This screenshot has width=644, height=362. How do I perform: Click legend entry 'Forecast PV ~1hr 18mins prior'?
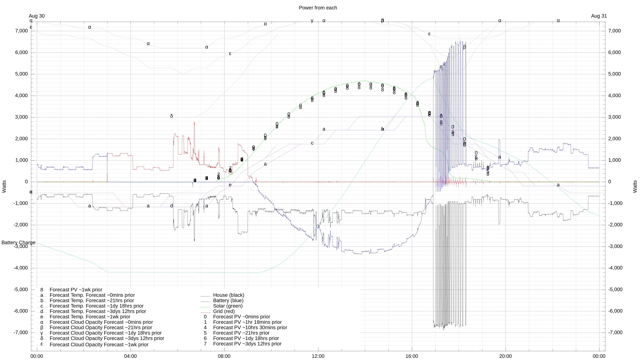247,322
